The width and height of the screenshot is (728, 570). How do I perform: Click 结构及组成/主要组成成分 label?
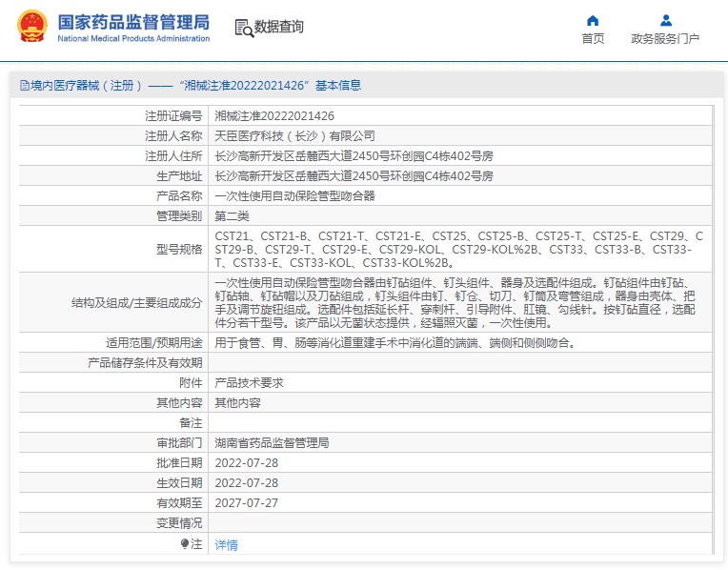[x=137, y=303]
